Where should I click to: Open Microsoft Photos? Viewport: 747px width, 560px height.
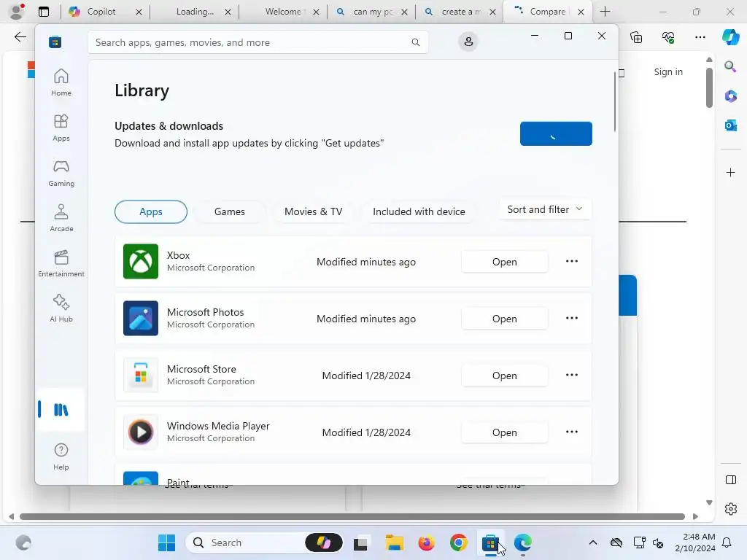point(505,319)
